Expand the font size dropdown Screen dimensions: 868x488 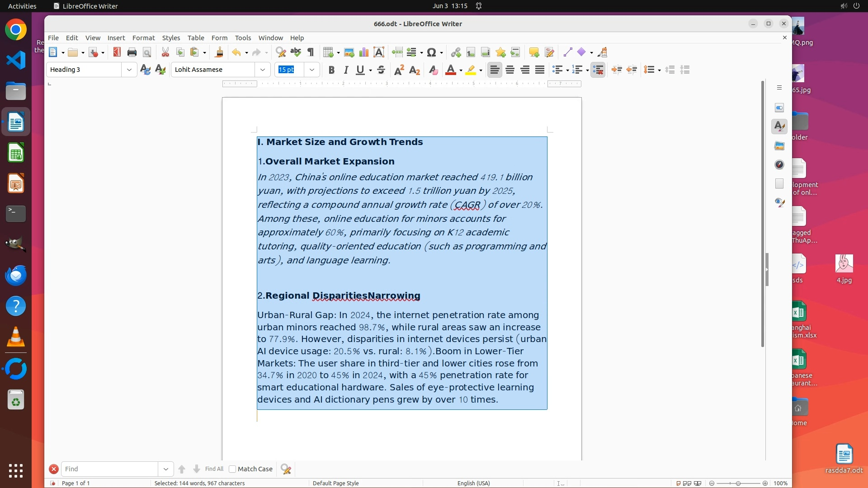coord(312,70)
